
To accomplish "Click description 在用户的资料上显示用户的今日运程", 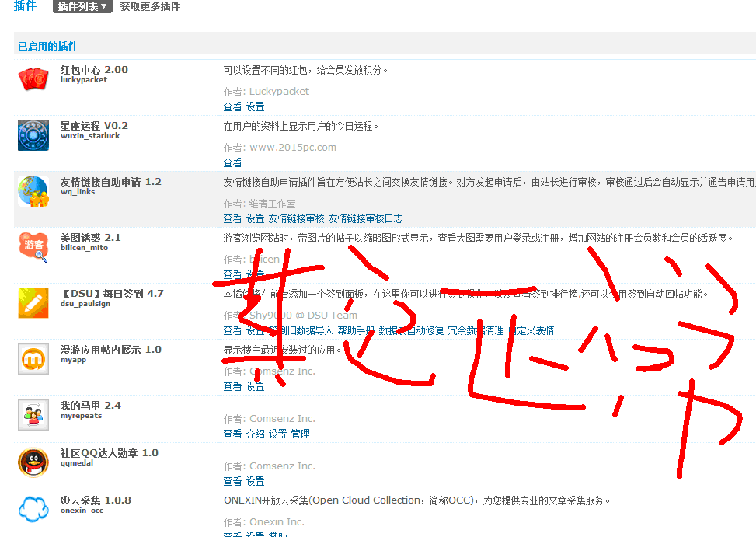I will [x=301, y=127].
